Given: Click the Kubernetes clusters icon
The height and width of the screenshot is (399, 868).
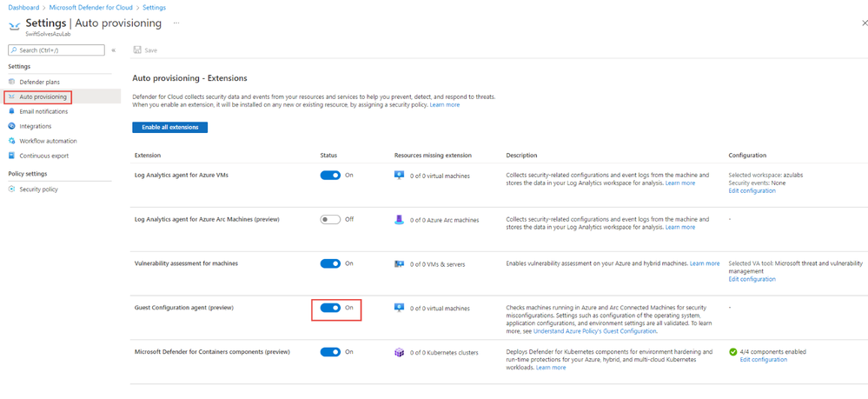Looking at the screenshot, I should tap(399, 352).
